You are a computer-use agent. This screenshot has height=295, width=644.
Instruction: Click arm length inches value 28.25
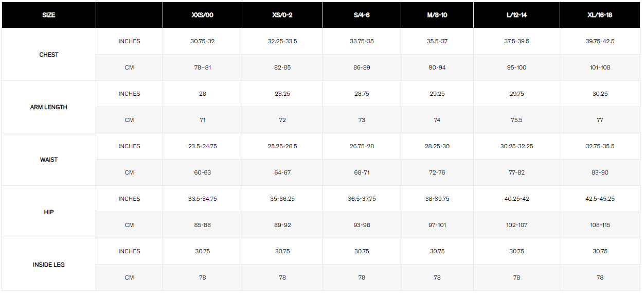click(x=282, y=94)
